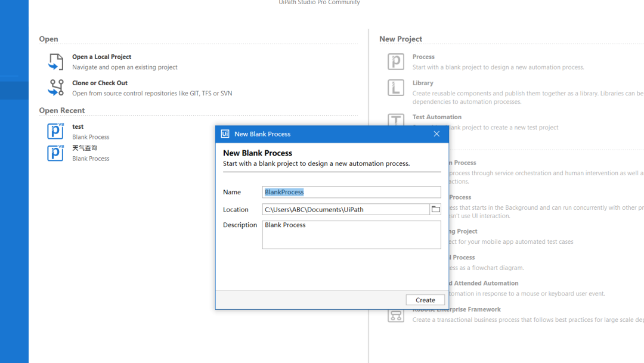Click the highlighted item in blue sidebar
The image size is (644, 363).
[14, 91]
